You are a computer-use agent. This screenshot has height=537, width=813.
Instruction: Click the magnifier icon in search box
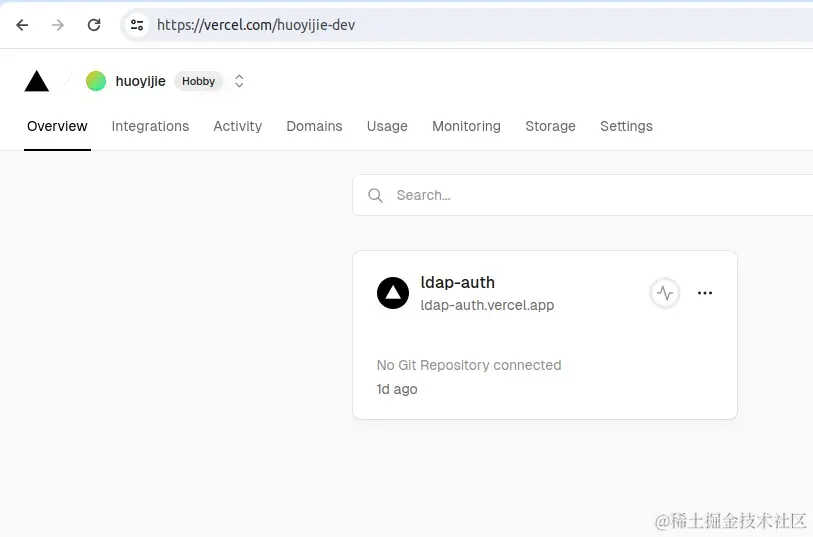click(x=375, y=195)
